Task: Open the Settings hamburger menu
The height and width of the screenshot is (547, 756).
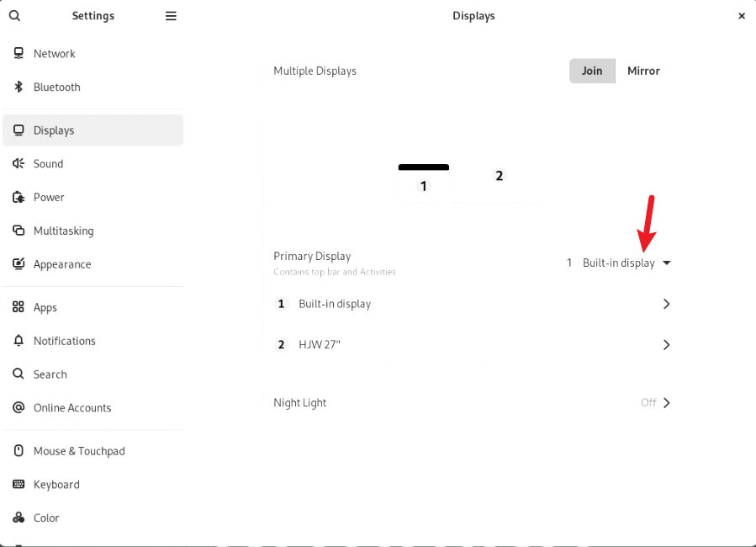Action: pyautogui.click(x=171, y=16)
